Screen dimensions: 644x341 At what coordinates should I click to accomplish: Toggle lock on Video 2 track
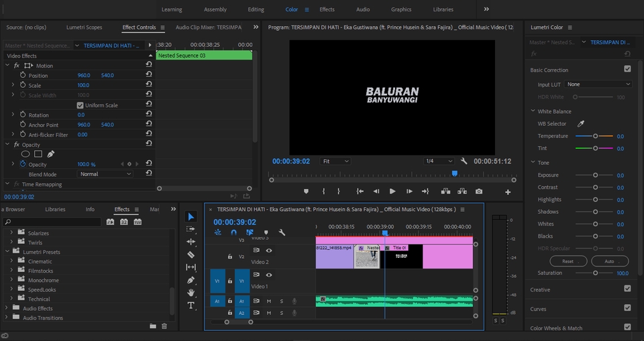pos(230,257)
